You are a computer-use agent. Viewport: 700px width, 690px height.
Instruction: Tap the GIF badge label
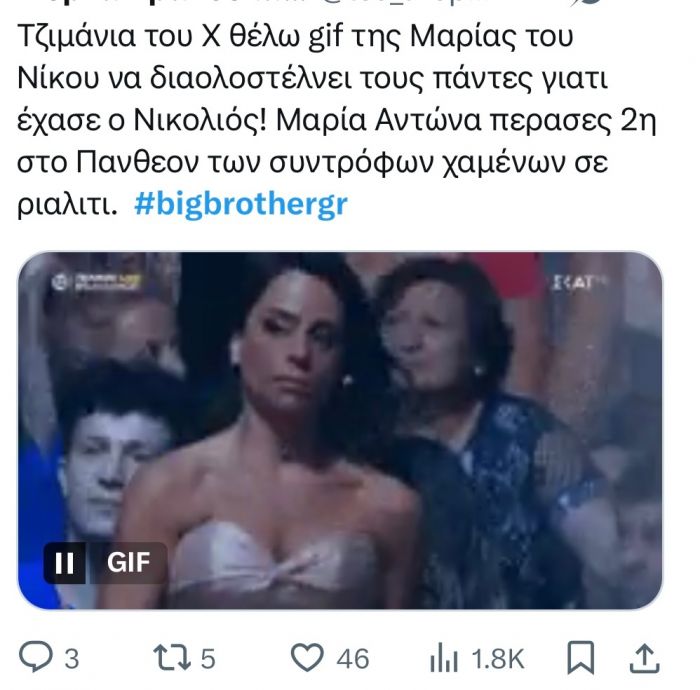128,563
